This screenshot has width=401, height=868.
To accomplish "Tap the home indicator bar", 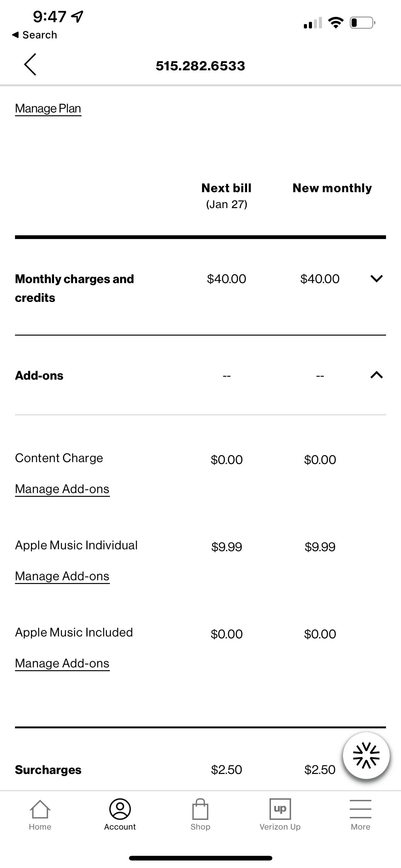I will (x=200, y=858).
